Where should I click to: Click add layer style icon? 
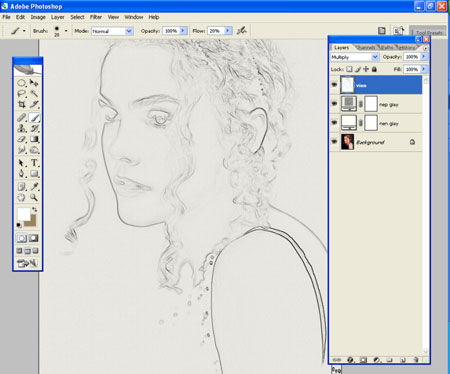[350, 360]
